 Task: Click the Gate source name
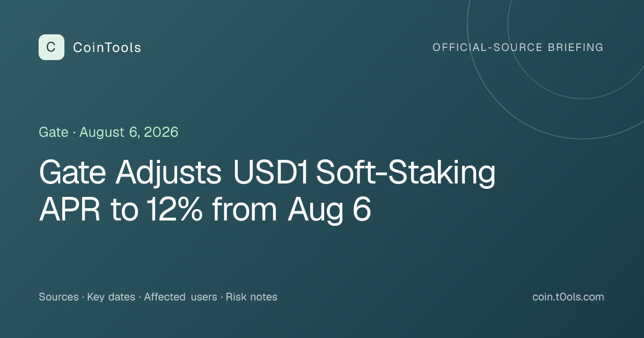[x=54, y=132]
